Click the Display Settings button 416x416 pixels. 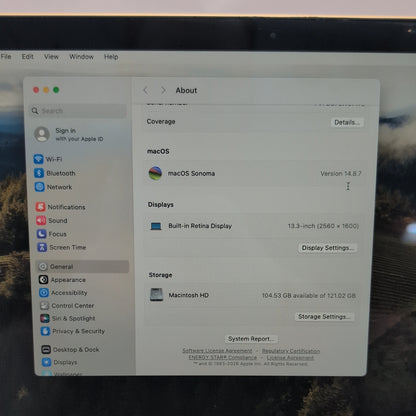click(327, 248)
